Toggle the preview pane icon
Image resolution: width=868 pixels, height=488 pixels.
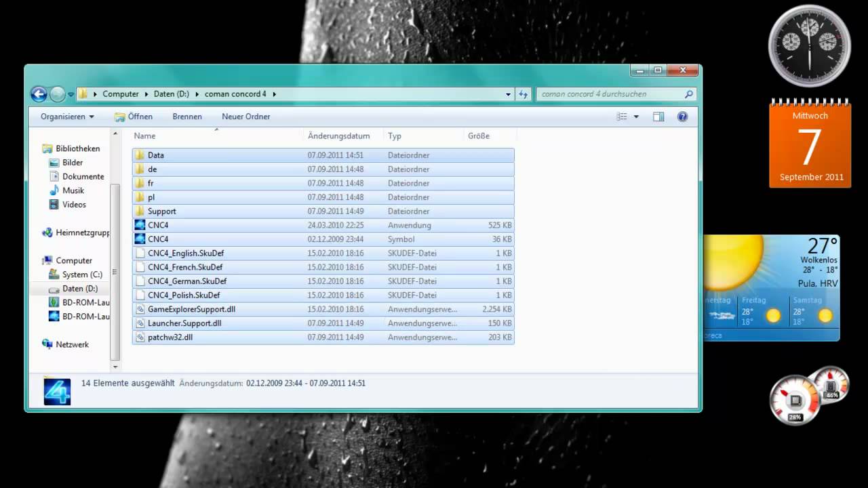pyautogui.click(x=658, y=117)
